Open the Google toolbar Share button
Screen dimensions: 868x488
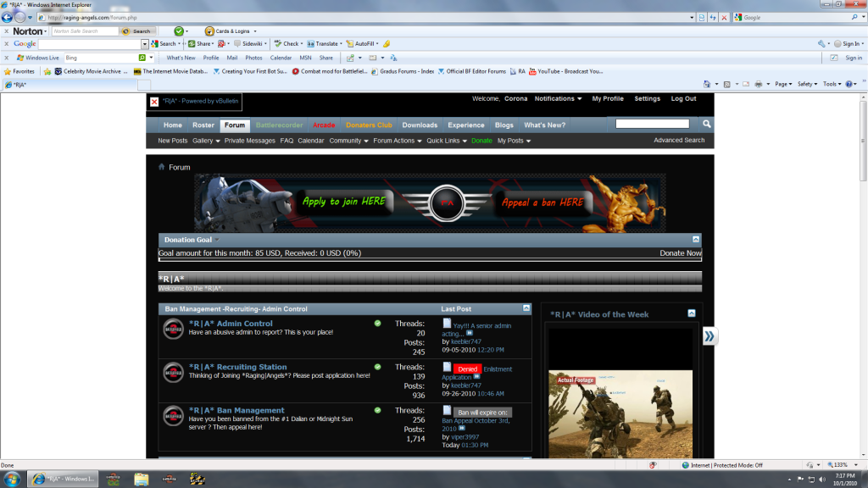pos(200,44)
